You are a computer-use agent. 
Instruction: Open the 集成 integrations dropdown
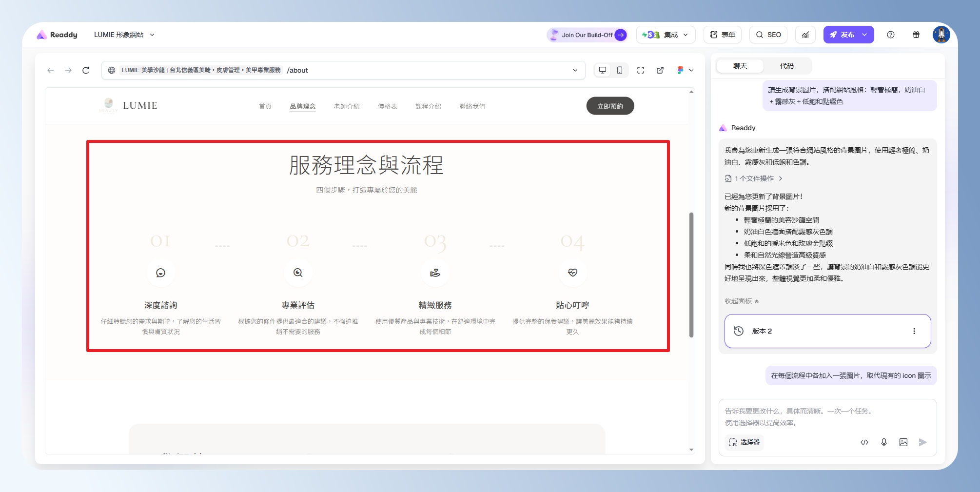point(666,35)
